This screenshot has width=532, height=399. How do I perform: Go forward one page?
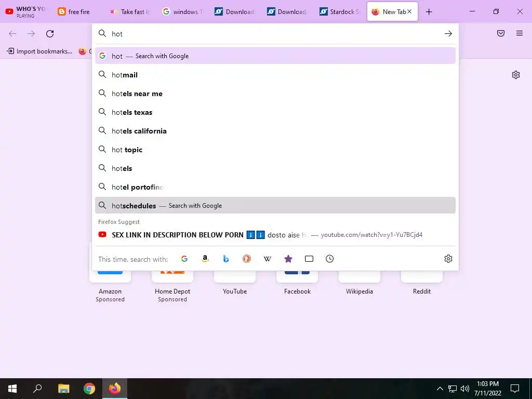coord(31,34)
